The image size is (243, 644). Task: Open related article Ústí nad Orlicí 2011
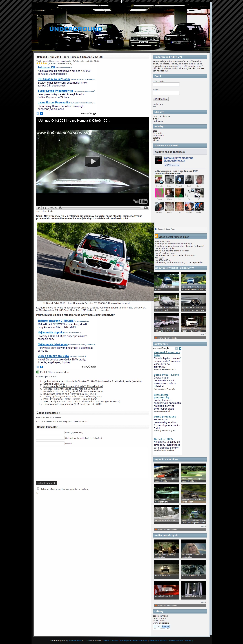point(54,384)
